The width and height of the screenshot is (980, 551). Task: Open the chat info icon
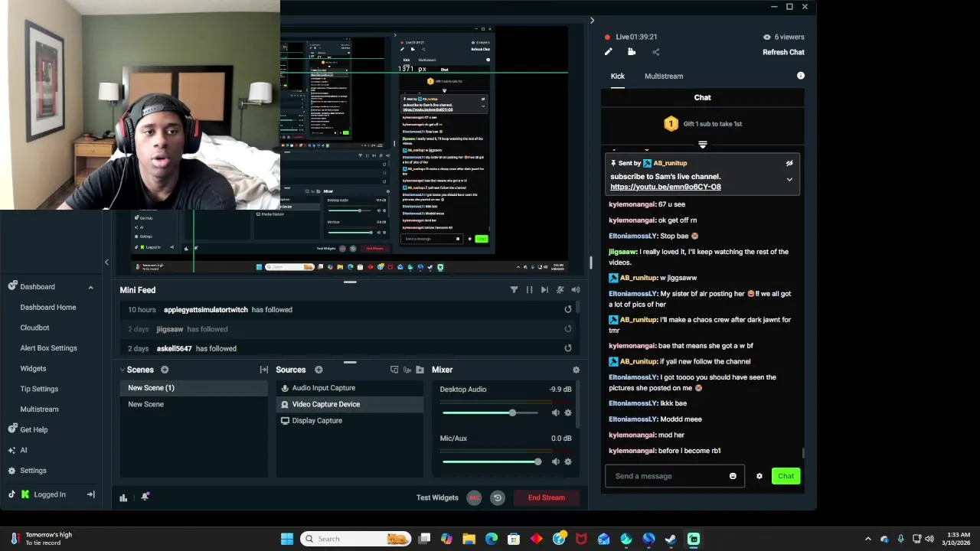[801, 76]
